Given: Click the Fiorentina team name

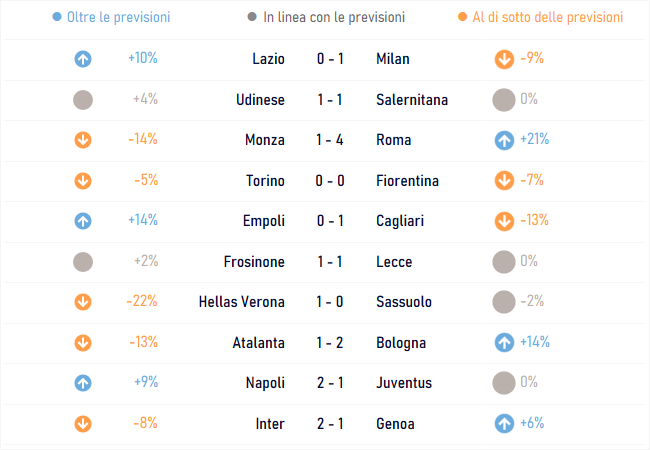Looking at the screenshot, I should [407, 181].
